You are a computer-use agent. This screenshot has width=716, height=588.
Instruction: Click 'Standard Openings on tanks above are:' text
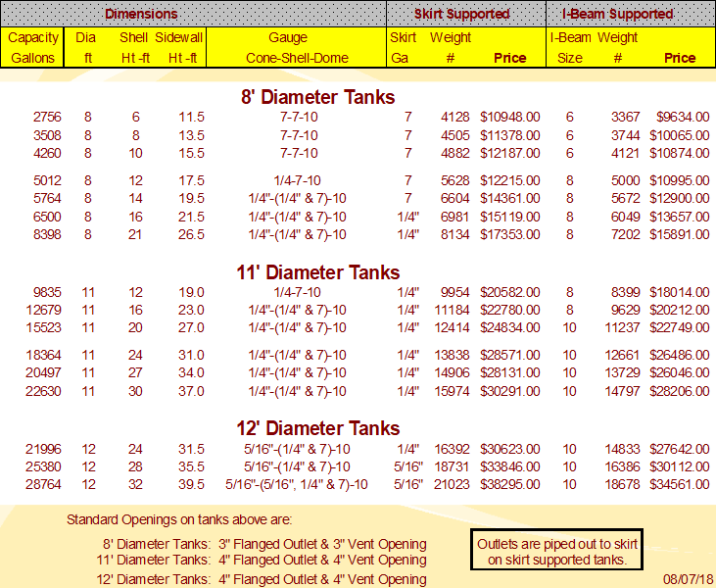(179, 520)
